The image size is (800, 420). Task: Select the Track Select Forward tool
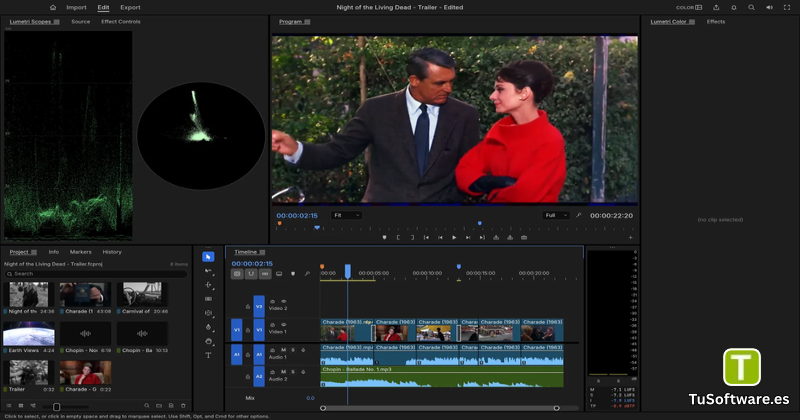point(208,271)
